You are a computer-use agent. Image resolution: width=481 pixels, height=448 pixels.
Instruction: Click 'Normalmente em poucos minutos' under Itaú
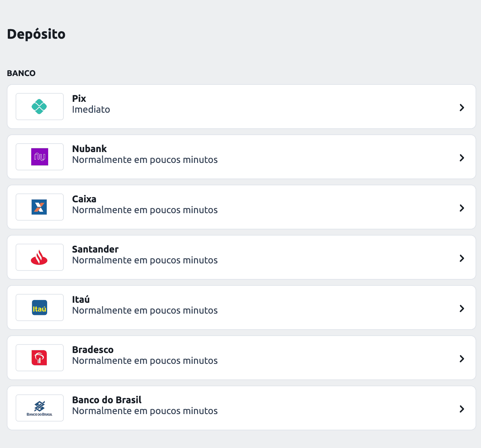[145, 311]
